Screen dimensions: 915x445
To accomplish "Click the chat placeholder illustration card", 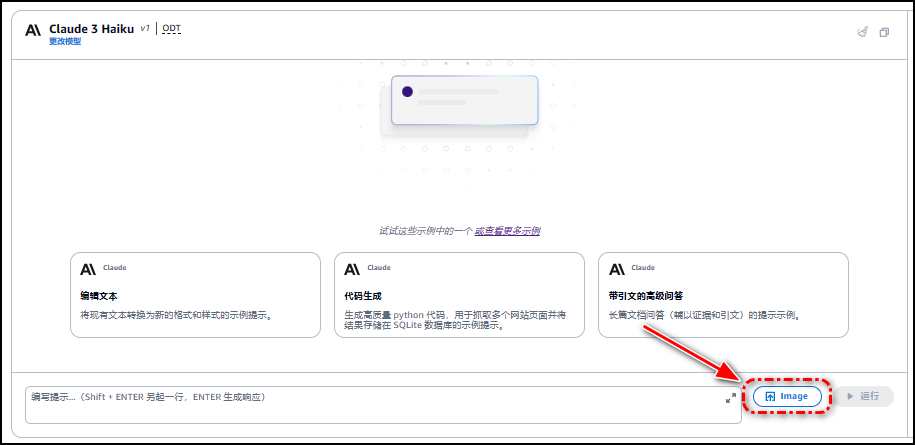I will point(465,100).
